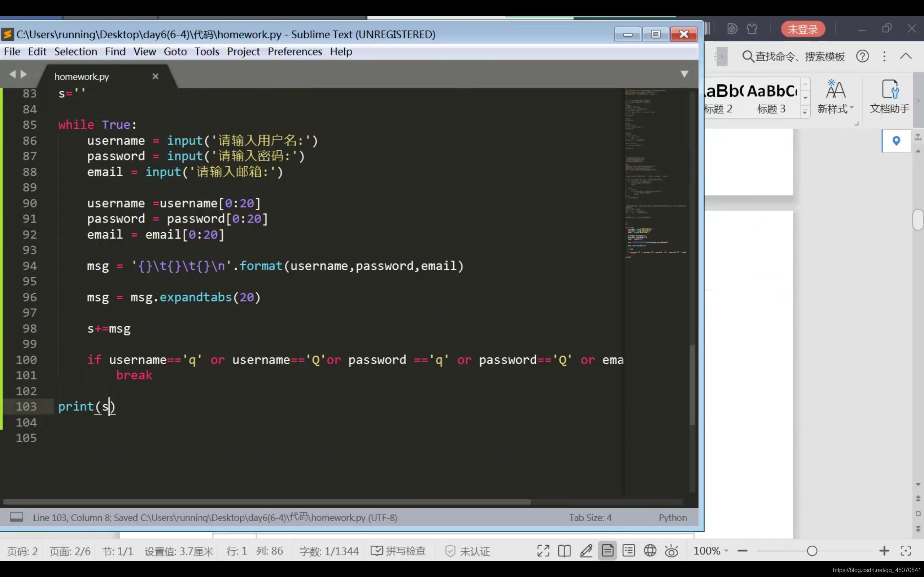
Task: Toggle the page layout view button
Action: 607,551
